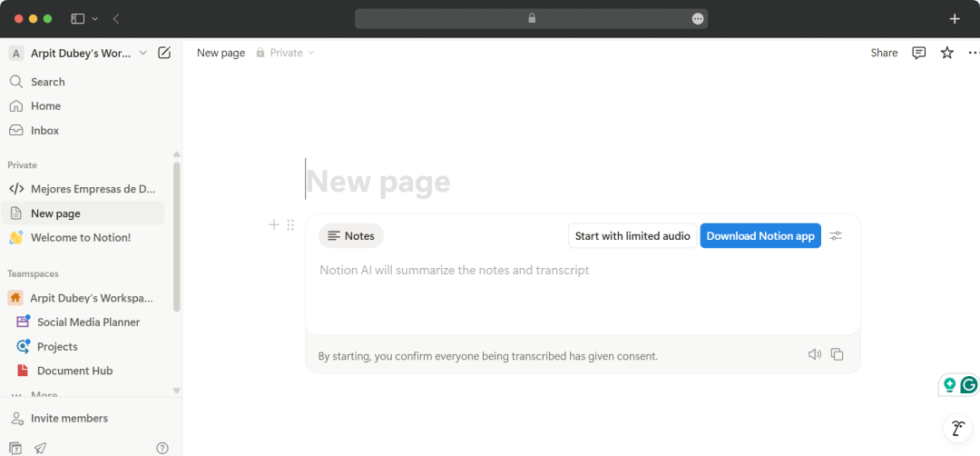980x456 pixels.
Task: Click the copy icon in notes footer
Action: (837, 354)
